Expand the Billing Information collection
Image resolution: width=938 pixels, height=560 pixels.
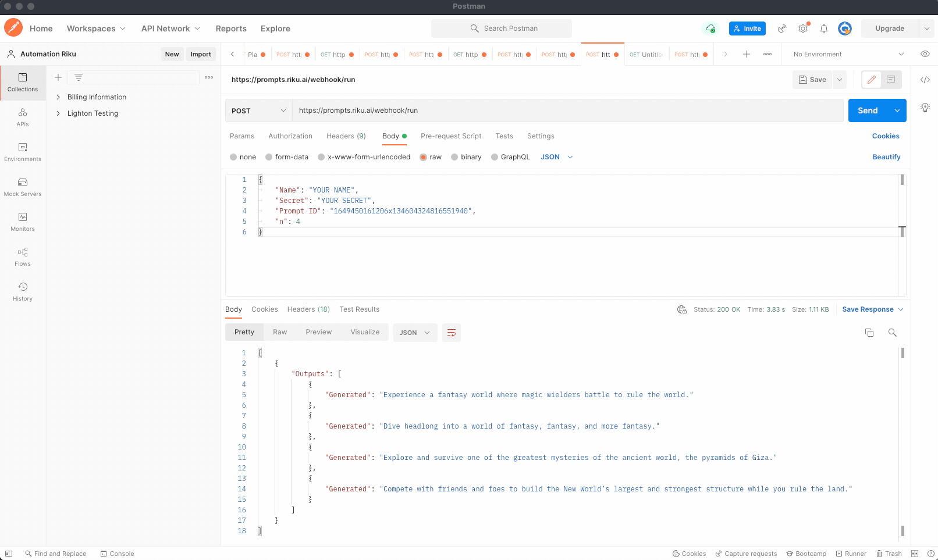pyautogui.click(x=58, y=97)
